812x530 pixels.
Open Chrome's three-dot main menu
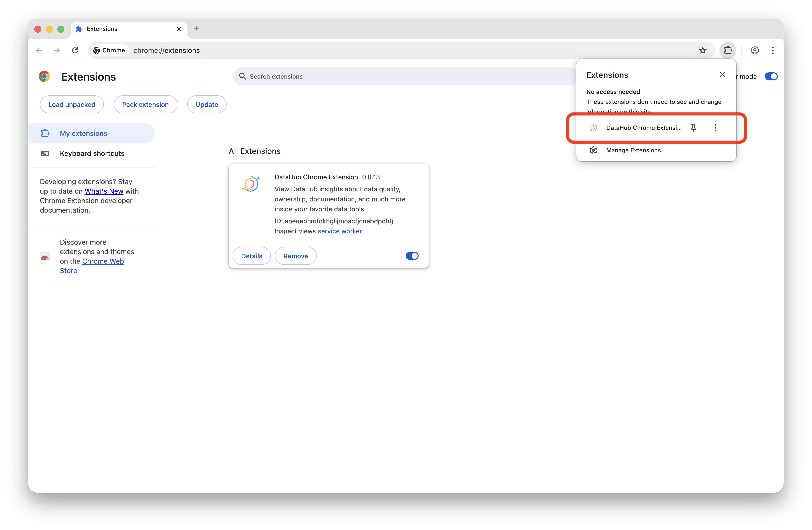pos(773,50)
